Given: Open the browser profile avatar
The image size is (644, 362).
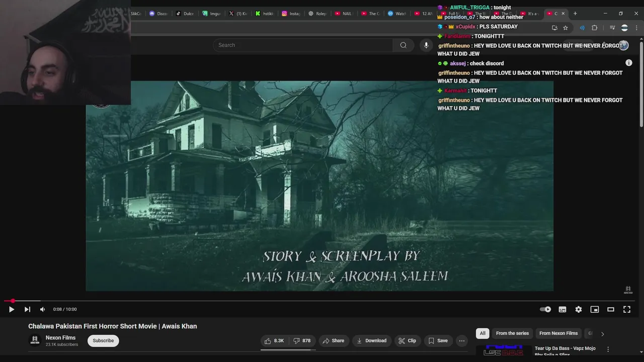Looking at the screenshot, I should [624, 28].
